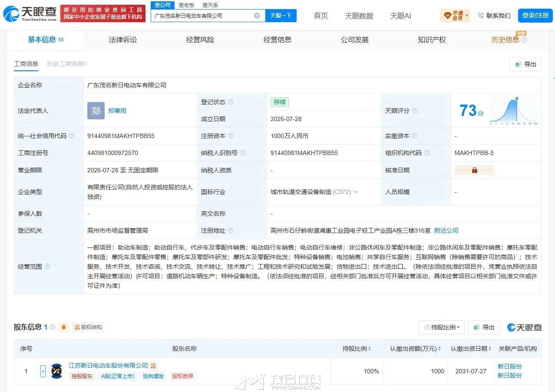Screen dimensions: 555x392
Task: Expand the shareholder row plus icon
Action: [x=43, y=371]
